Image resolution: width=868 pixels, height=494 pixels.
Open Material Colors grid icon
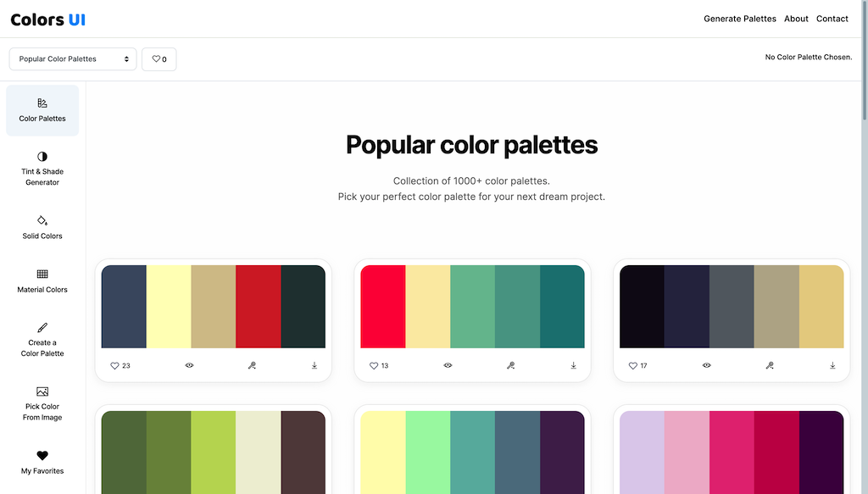42,274
